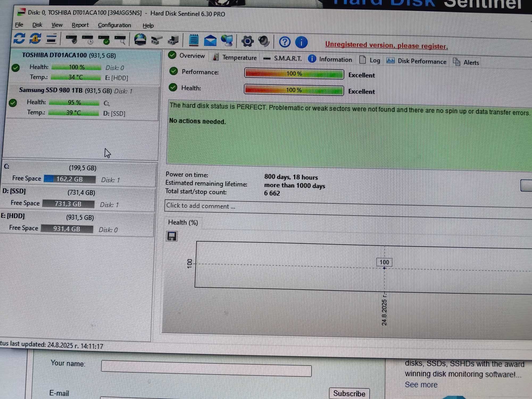Switch to the Log tab
This screenshot has width=532, height=399.
(370, 60)
